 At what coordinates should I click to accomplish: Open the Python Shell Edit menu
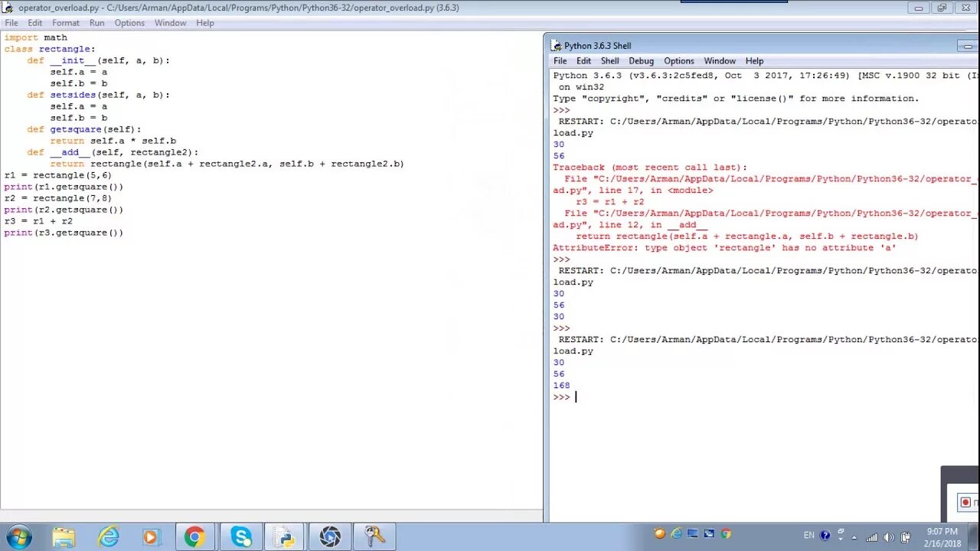(583, 61)
